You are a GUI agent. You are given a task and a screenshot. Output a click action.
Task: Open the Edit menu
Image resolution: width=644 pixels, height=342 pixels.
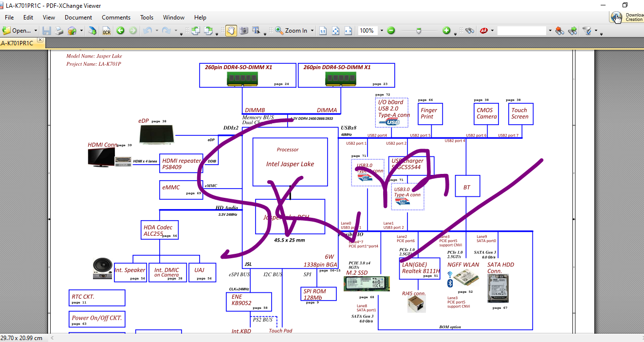[28, 17]
